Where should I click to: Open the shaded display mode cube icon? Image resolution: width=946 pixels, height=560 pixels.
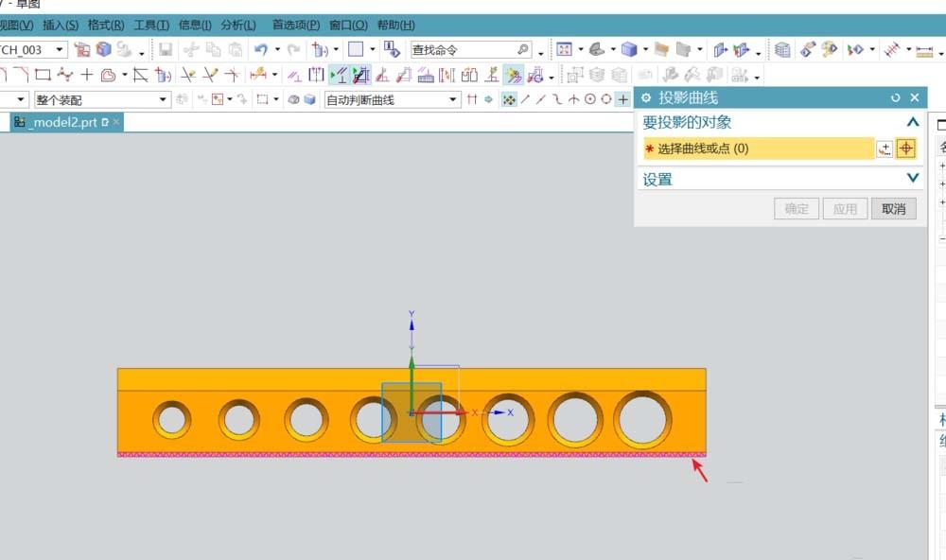pyautogui.click(x=627, y=48)
